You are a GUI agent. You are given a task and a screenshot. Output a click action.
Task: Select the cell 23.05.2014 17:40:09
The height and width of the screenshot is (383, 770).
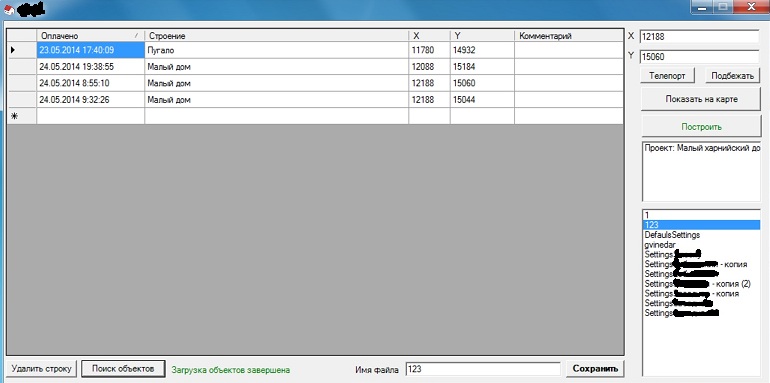pyautogui.click(x=90, y=50)
